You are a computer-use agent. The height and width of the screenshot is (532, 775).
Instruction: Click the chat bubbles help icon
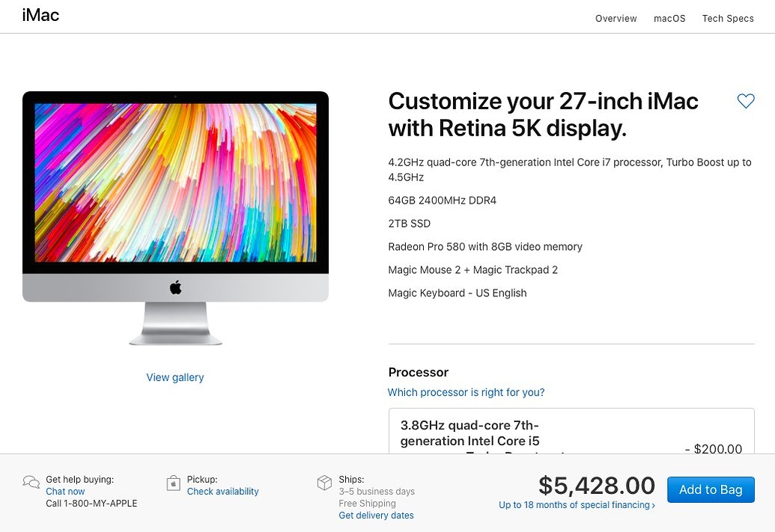[x=31, y=482]
